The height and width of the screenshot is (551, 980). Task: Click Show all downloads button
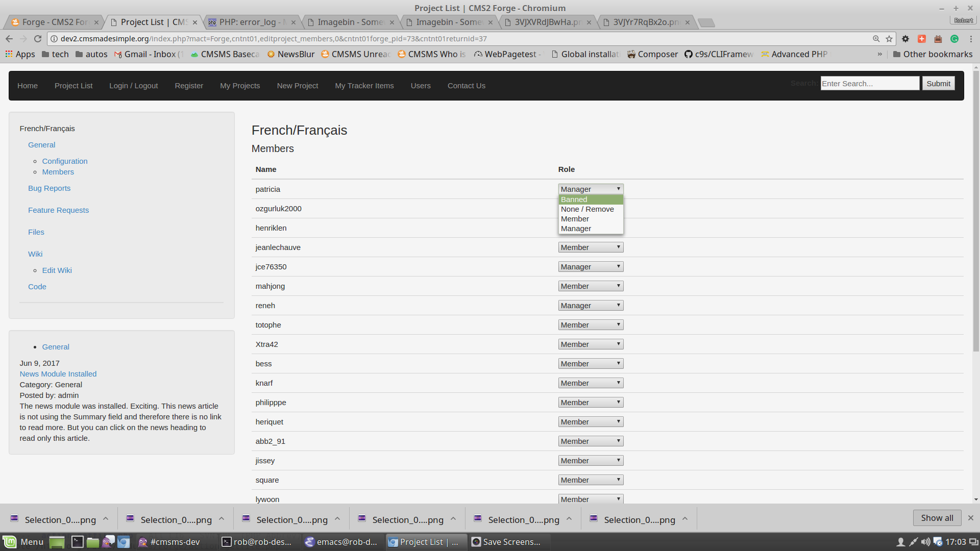point(937,518)
